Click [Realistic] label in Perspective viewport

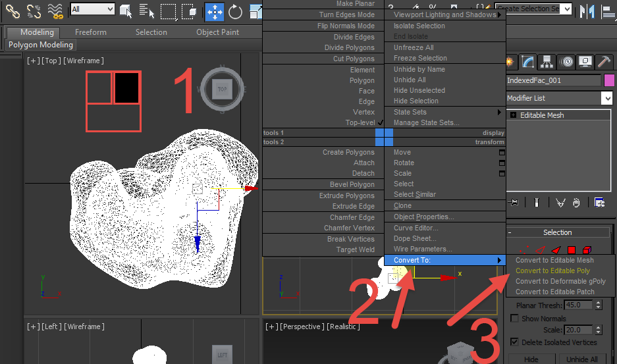[343, 326]
